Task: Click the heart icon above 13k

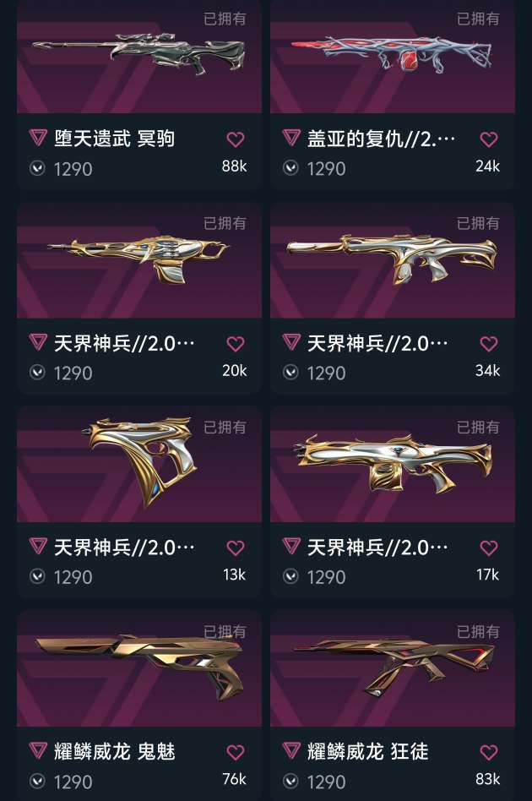Action: point(236,548)
